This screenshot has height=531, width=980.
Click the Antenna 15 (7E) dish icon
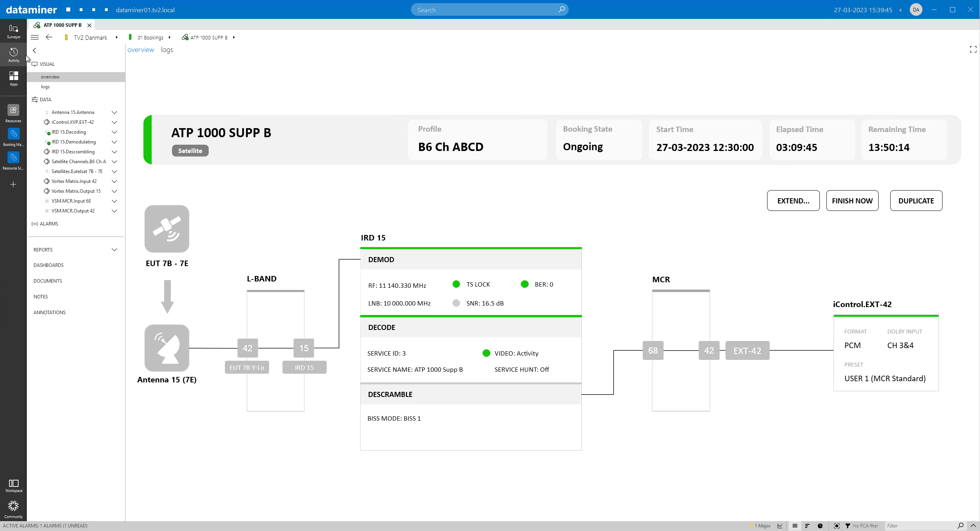(x=167, y=348)
